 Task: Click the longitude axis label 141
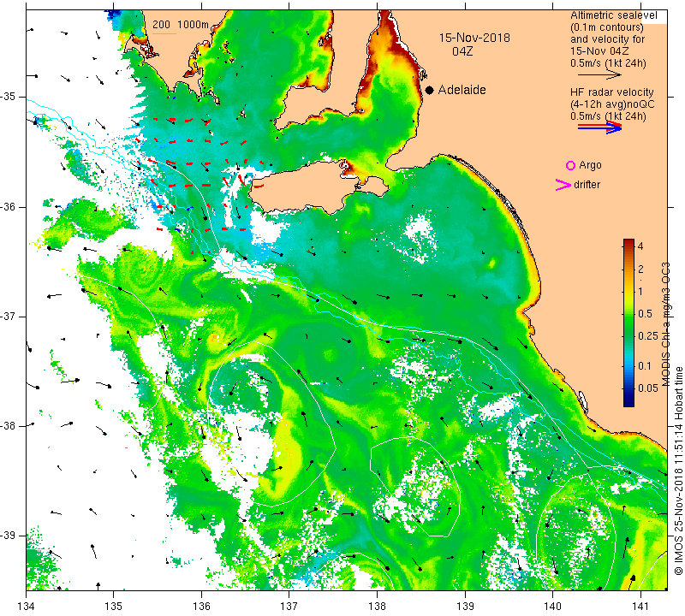click(x=640, y=607)
